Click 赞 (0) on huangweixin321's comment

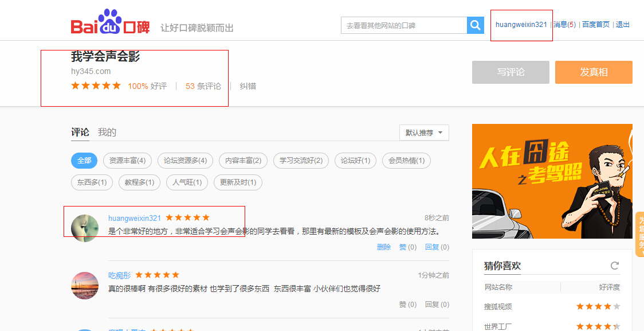408,247
